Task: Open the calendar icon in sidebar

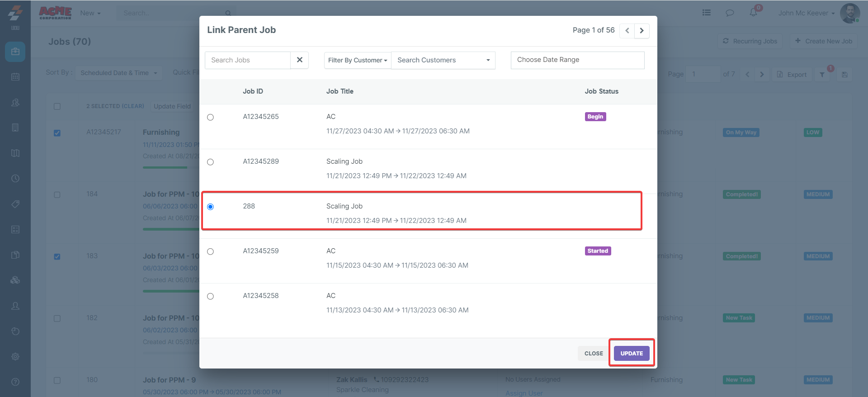Action: pyautogui.click(x=15, y=77)
